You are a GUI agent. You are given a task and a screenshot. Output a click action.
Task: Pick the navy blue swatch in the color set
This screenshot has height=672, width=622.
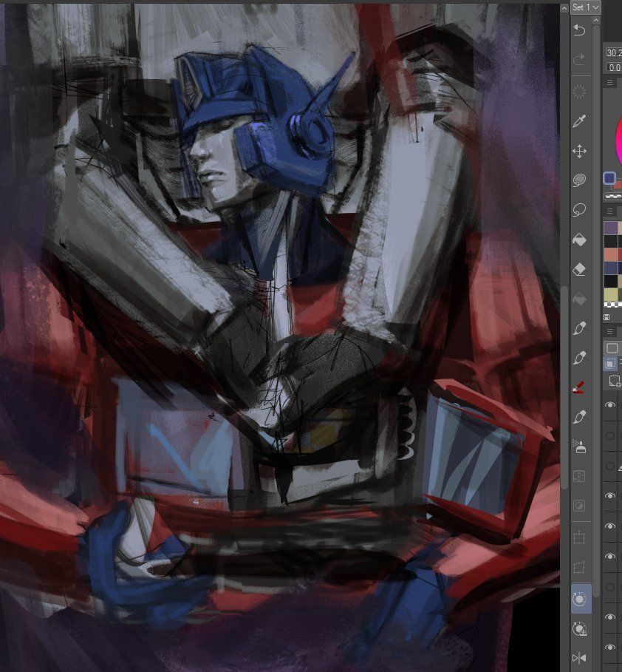(x=611, y=268)
